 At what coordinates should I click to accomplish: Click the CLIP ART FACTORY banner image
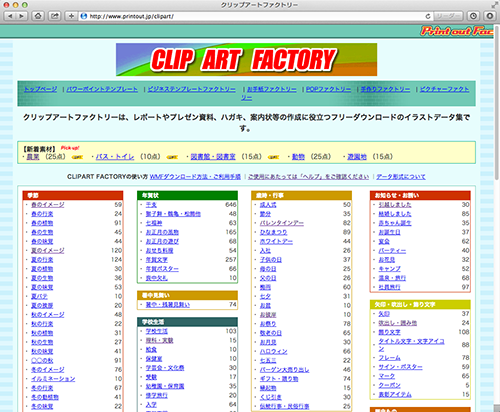click(246, 59)
